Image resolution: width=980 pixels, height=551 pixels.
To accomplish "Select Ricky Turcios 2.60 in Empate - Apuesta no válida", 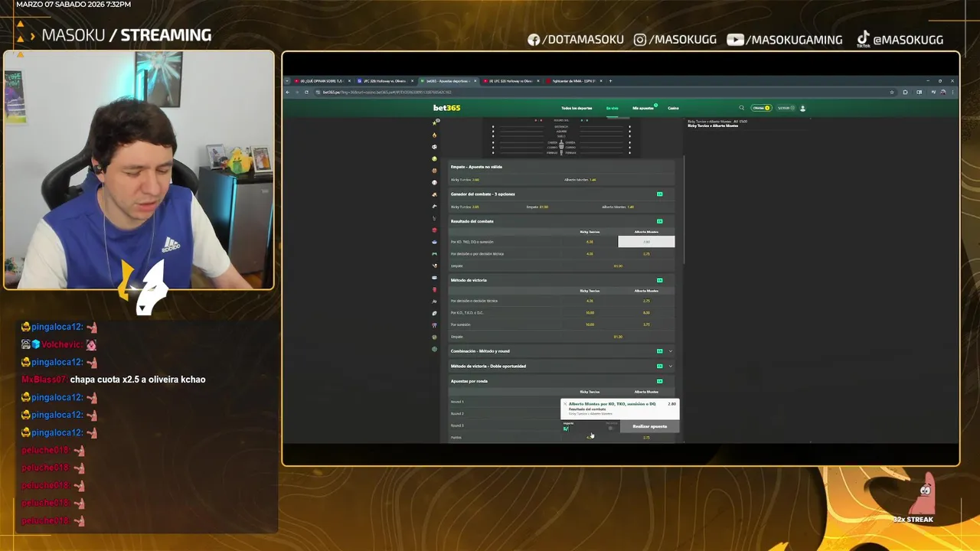I will [x=465, y=180].
